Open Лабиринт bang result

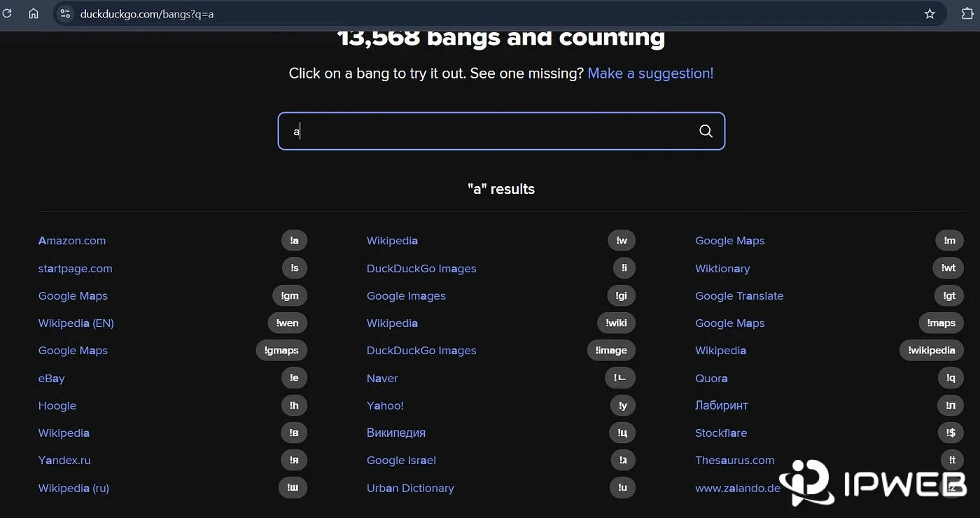coord(722,405)
